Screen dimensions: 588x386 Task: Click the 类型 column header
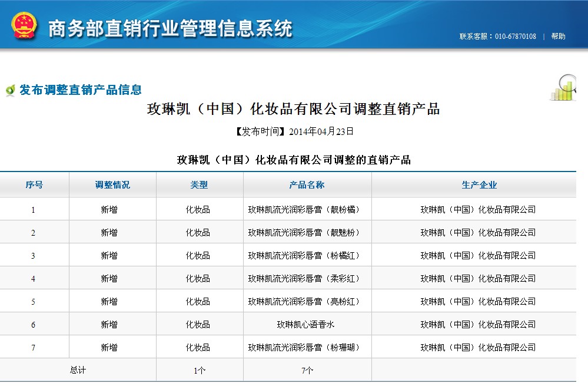(x=199, y=185)
